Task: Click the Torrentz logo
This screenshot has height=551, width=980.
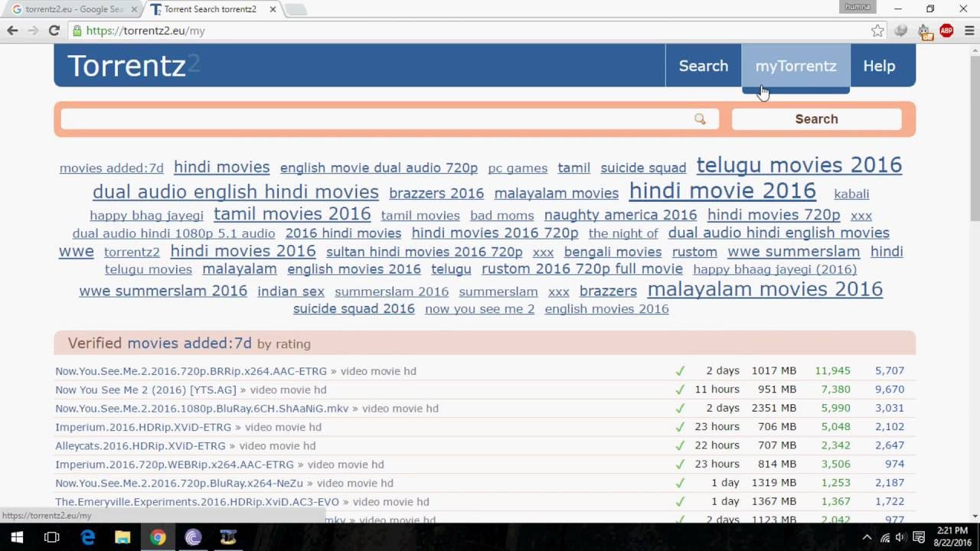Action: (133, 66)
